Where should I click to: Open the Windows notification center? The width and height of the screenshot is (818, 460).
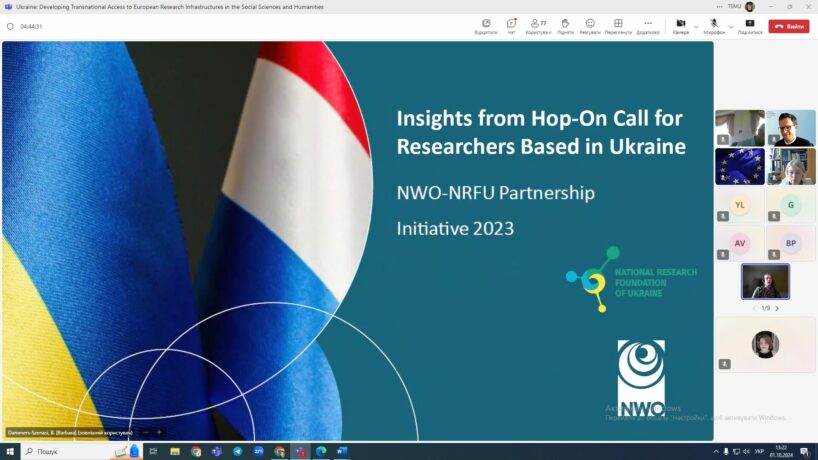click(804, 452)
